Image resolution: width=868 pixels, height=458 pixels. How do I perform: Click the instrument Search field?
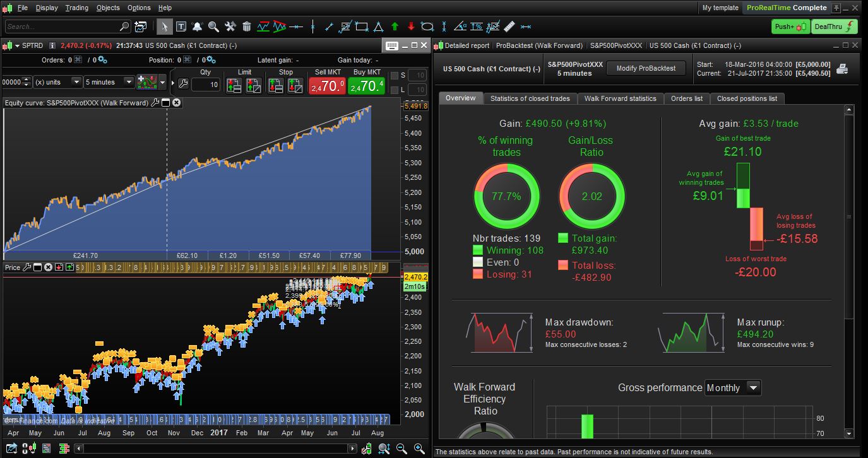coord(68,26)
